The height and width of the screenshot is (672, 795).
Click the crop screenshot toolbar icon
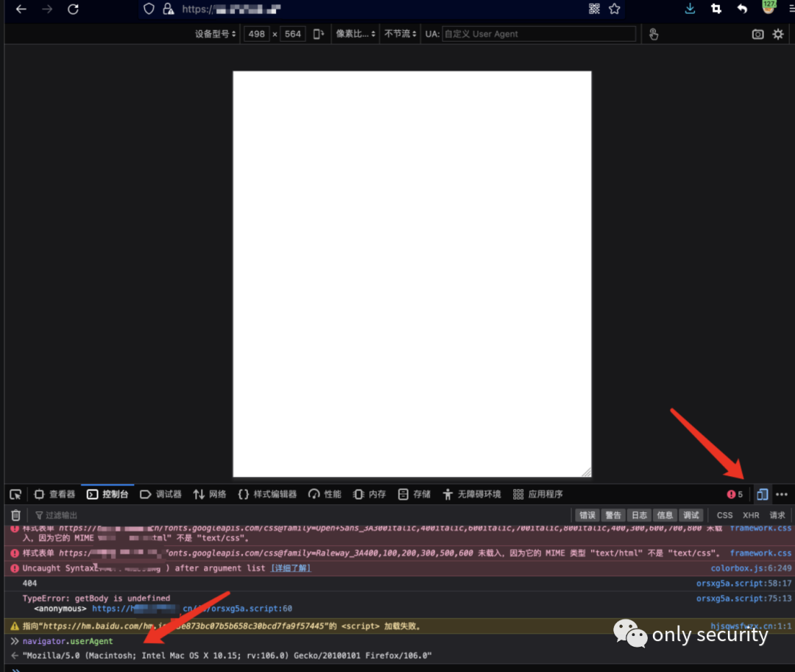(716, 9)
